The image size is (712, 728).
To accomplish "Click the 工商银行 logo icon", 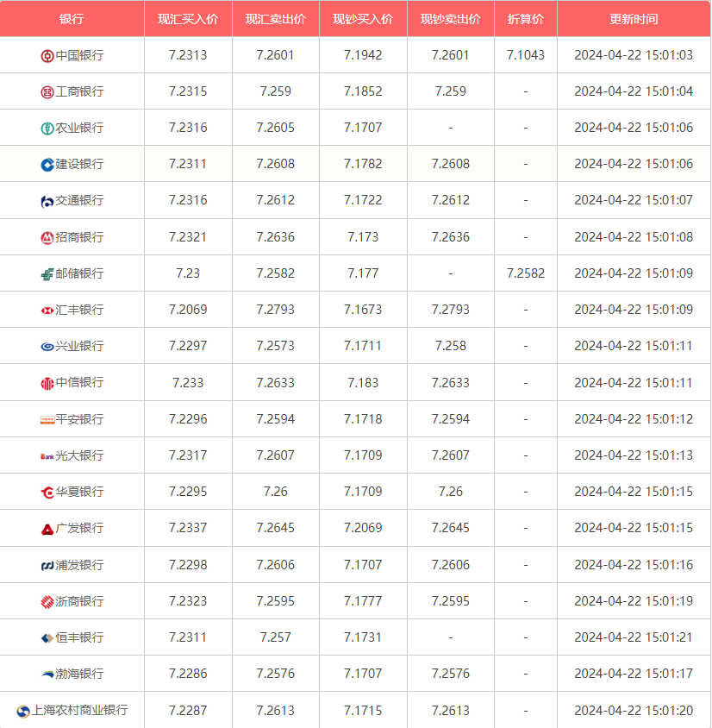I will [47, 92].
